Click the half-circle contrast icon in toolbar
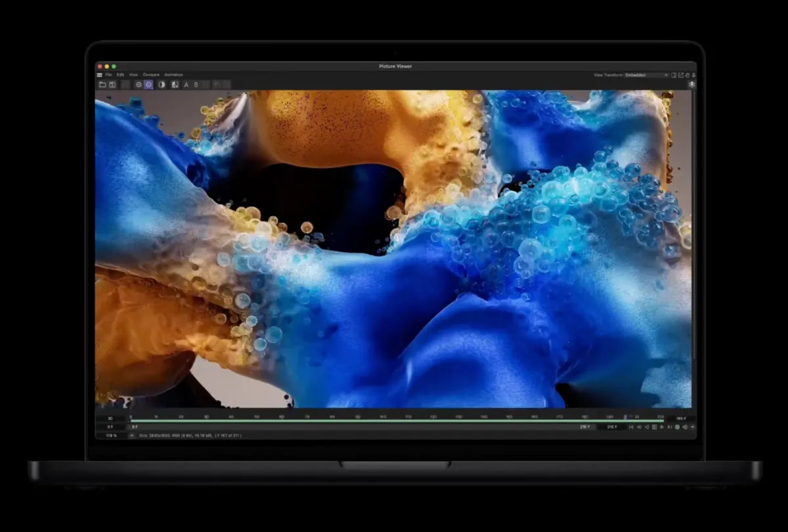The height and width of the screenshot is (532, 788). coord(162,85)
